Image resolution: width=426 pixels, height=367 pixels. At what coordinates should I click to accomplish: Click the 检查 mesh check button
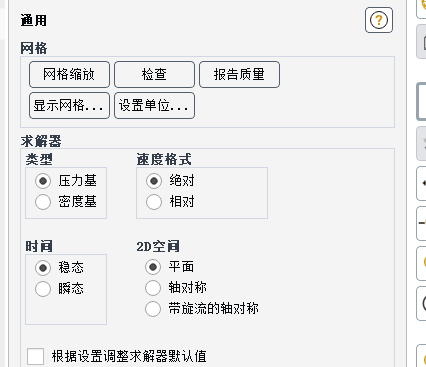pyautogui.click(x=154, y=74)
